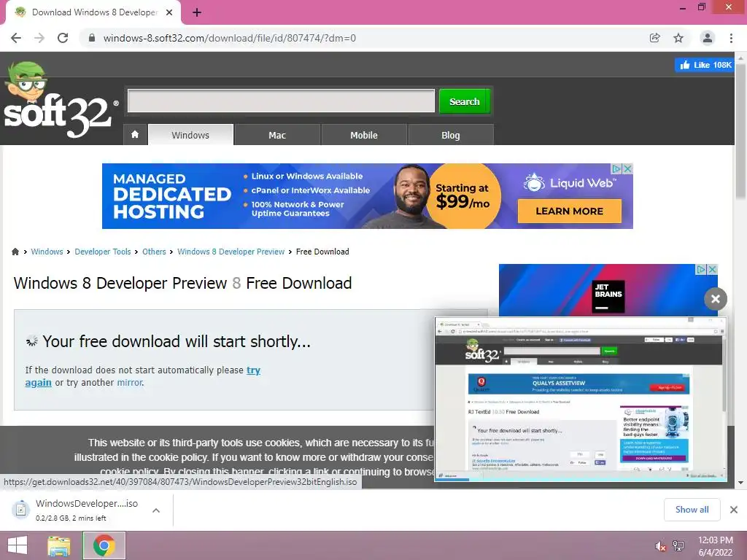Click the try again download link
The width and height of the screenshot is (747, 560).
[x=253, y=370]
